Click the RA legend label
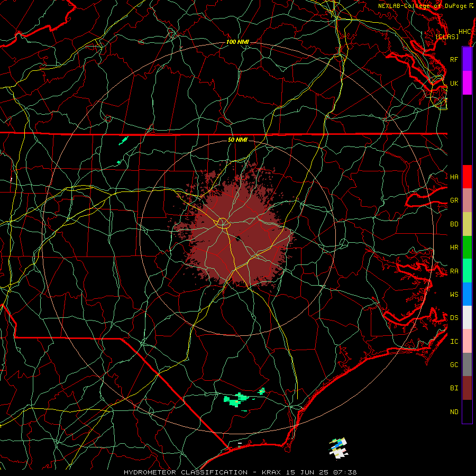 [x=454, y=271]
